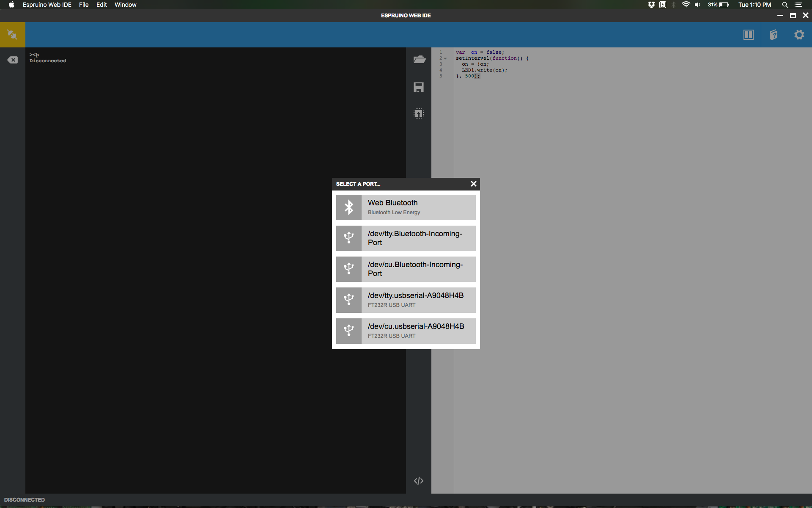Click 'setInterval(function() {' in the editor
Viewport: 812px width, 508px height.
tap(492, 58)
